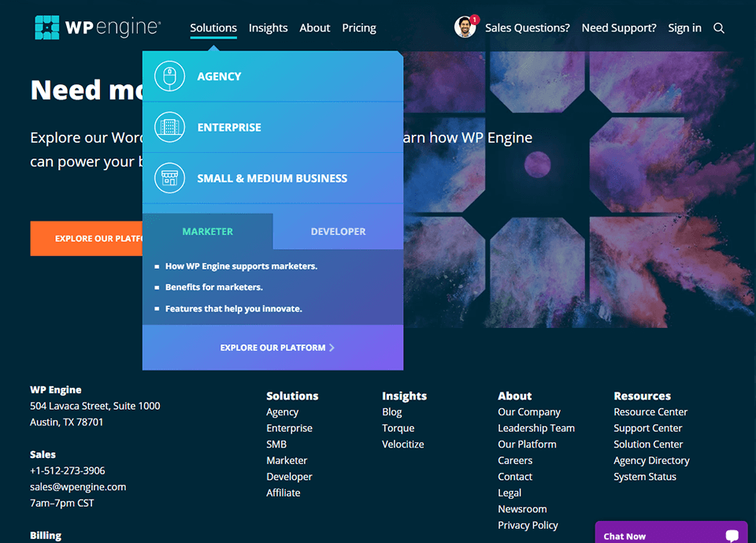Click the Agency mouse icon

pyautogui.click(x=170, y=76)
